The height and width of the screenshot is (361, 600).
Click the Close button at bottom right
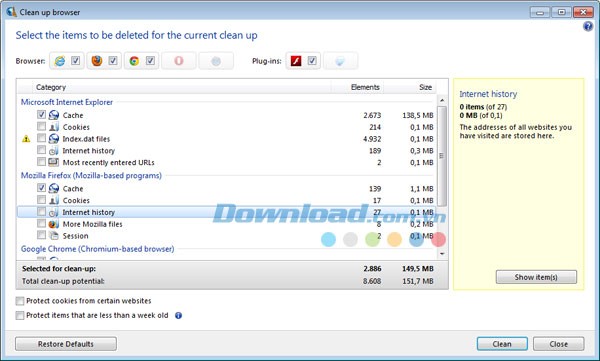[558, 344]
